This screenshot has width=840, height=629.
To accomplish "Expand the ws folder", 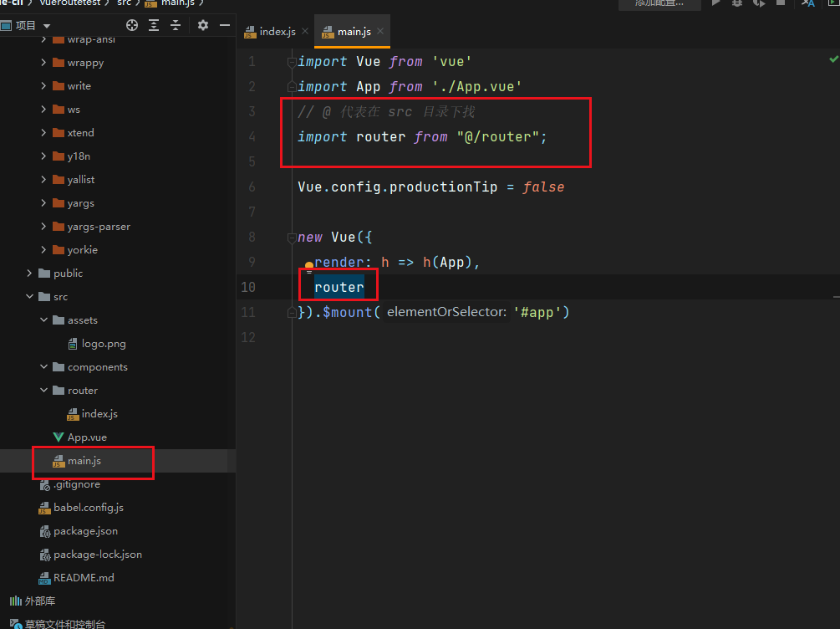I will [x=44, y=109].
